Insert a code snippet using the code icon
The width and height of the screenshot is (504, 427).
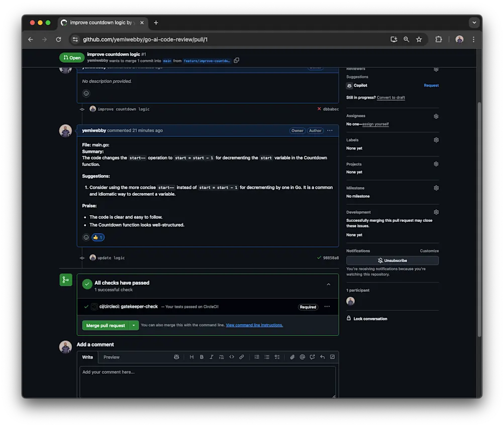click(232, 357)
